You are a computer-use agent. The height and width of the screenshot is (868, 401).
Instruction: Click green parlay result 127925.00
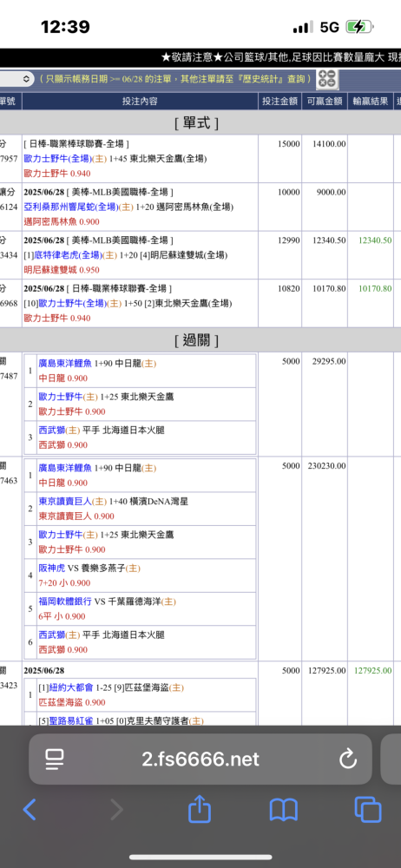tap(372, 671)
